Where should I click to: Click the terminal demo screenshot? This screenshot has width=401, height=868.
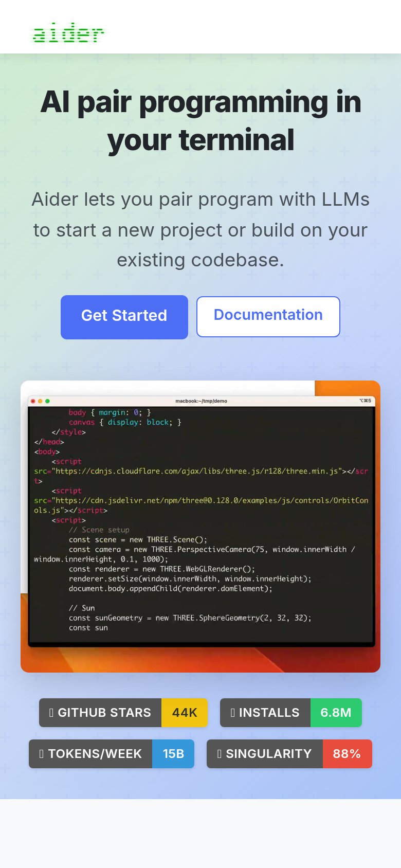coord(200,527)
